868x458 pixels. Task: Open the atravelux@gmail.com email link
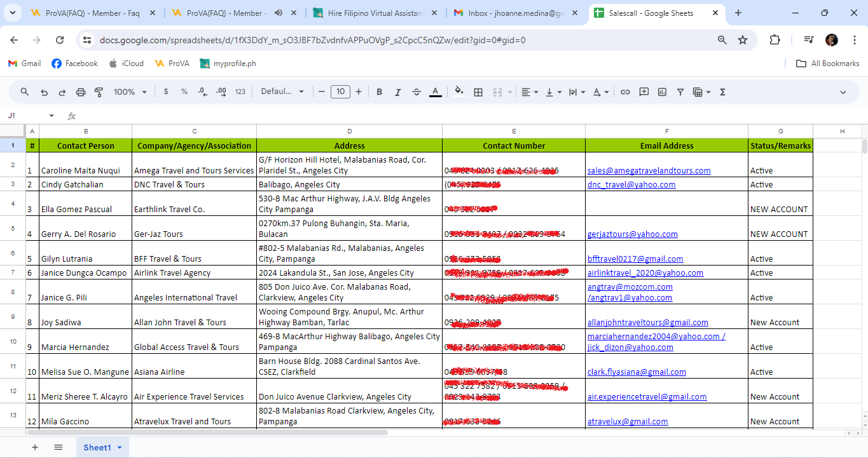click(x=627, y=421)
